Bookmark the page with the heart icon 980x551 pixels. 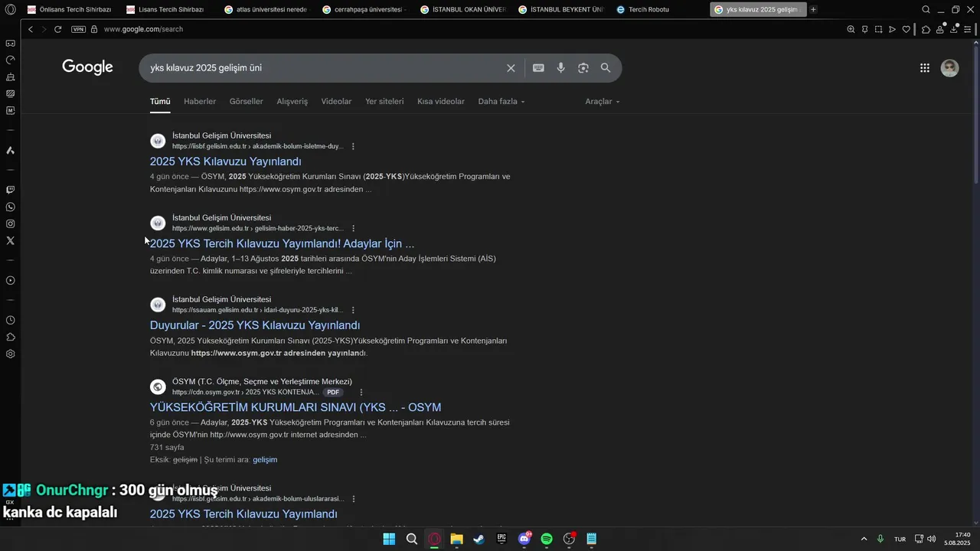tap(906, 29)
